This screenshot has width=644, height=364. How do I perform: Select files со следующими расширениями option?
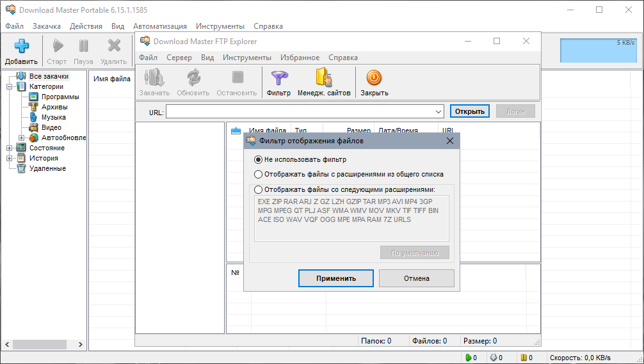point(259,189)
